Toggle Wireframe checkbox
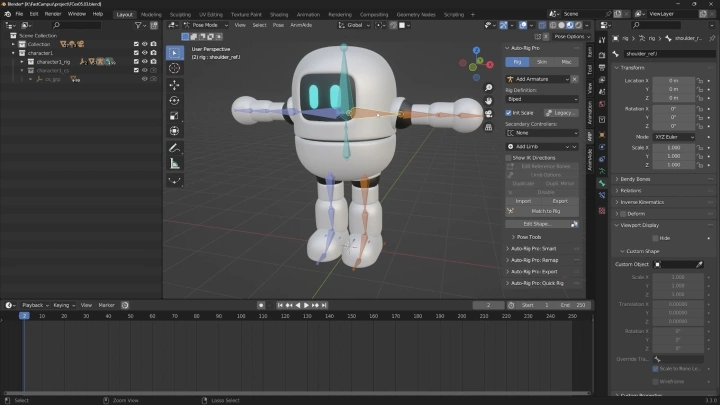Viewport: 720px width, 405px height. click(x=655, y=382)
